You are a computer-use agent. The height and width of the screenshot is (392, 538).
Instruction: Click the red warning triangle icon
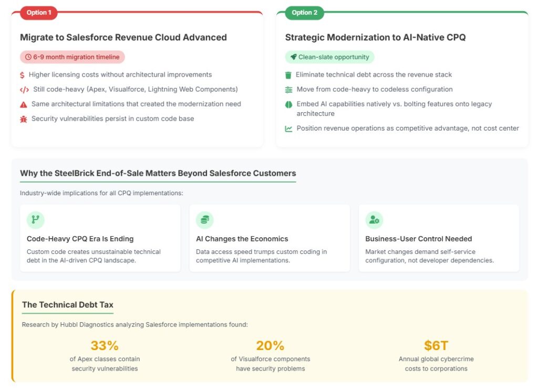[24, 104]
